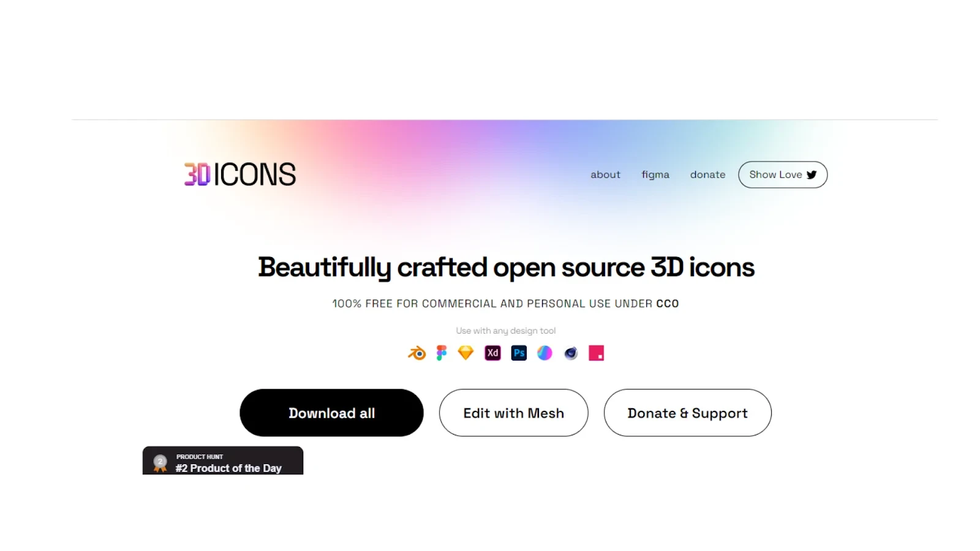Click the Donate & Support button

[x=687, y=413]
